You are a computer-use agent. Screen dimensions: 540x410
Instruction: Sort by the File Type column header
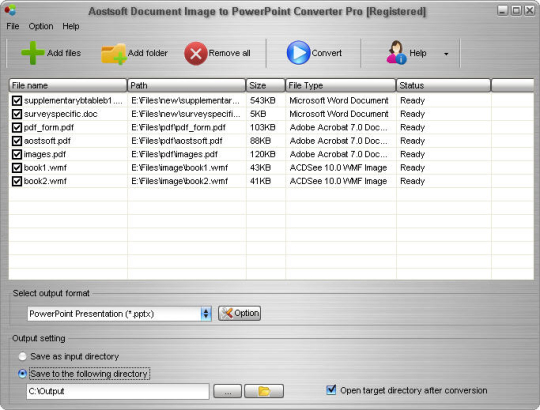coord(341,85)
